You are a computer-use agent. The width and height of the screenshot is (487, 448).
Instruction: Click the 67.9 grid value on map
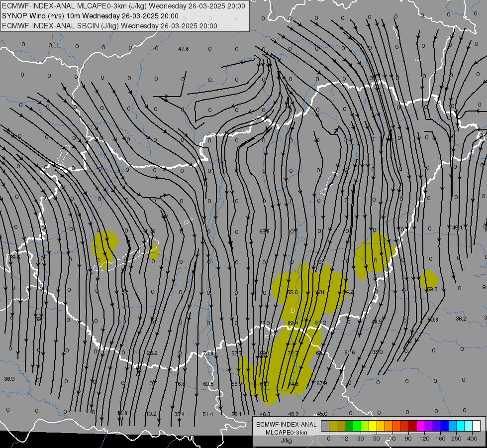point(321,383)
